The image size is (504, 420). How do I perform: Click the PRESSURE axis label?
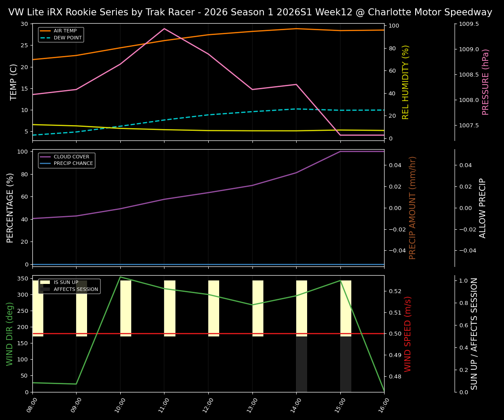point(486,81)
